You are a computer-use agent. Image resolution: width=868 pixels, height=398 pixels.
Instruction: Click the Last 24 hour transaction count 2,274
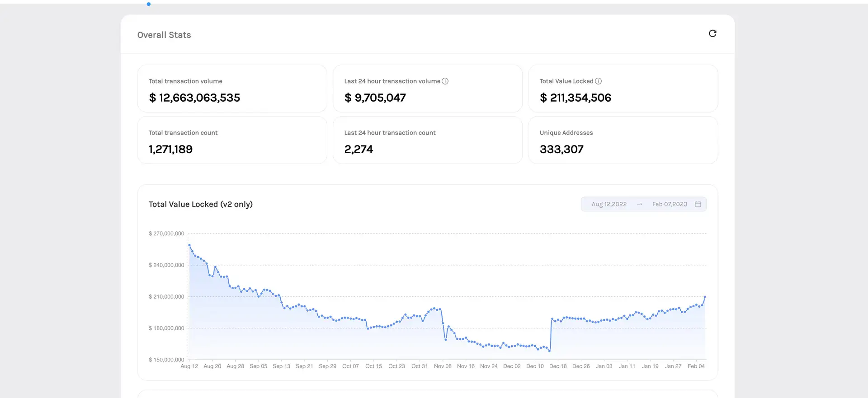tap(359, 149)
